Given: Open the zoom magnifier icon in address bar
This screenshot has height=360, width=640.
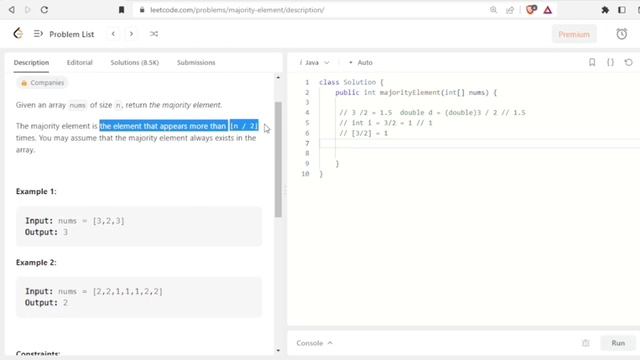Looking at the screenshot, I should pos(493,10).
